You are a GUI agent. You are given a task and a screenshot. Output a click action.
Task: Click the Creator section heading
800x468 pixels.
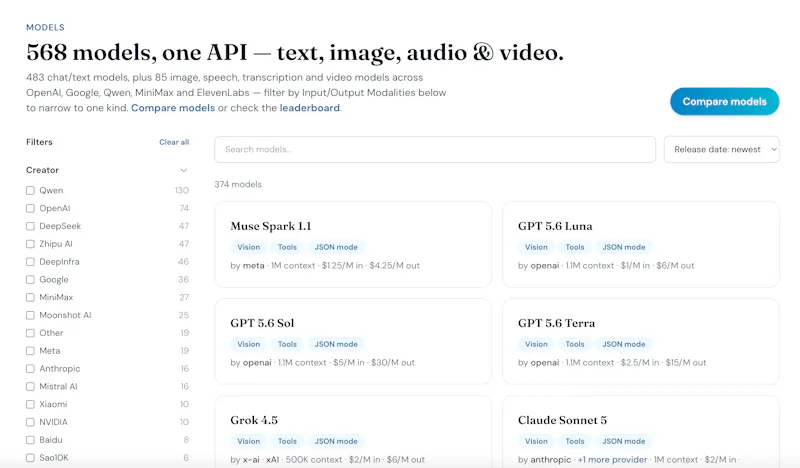42,170
